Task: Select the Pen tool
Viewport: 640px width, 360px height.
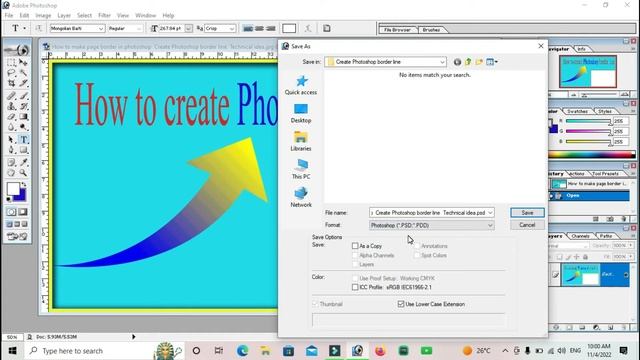Action: [x=11, y=150]
